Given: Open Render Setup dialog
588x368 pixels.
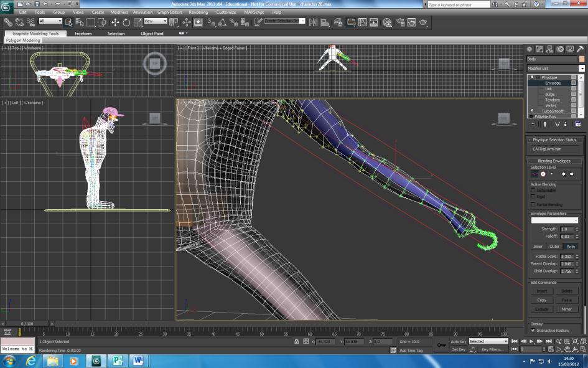Looking at the screenshot, I should pyautogui.click(x=401, y=22).
